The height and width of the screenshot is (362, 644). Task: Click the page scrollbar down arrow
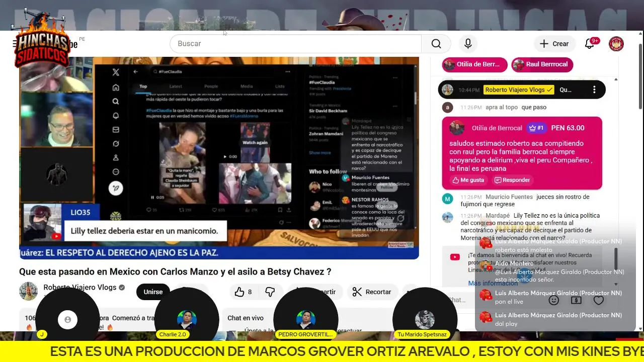(640, 328)
